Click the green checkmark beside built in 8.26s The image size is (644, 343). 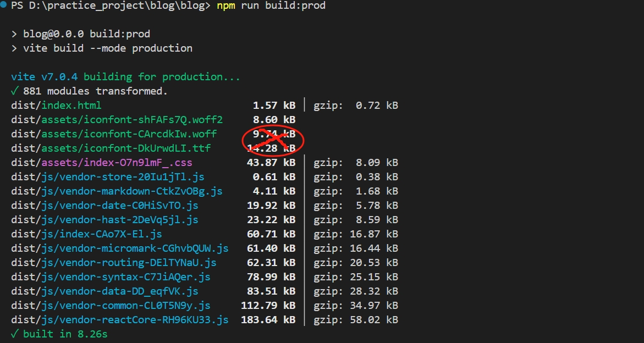[14, 334]
